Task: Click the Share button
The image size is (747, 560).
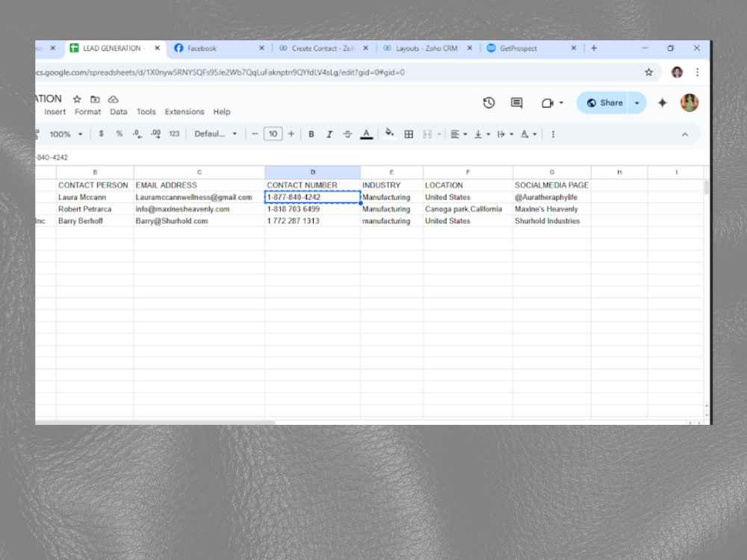Action: point(604,103)
